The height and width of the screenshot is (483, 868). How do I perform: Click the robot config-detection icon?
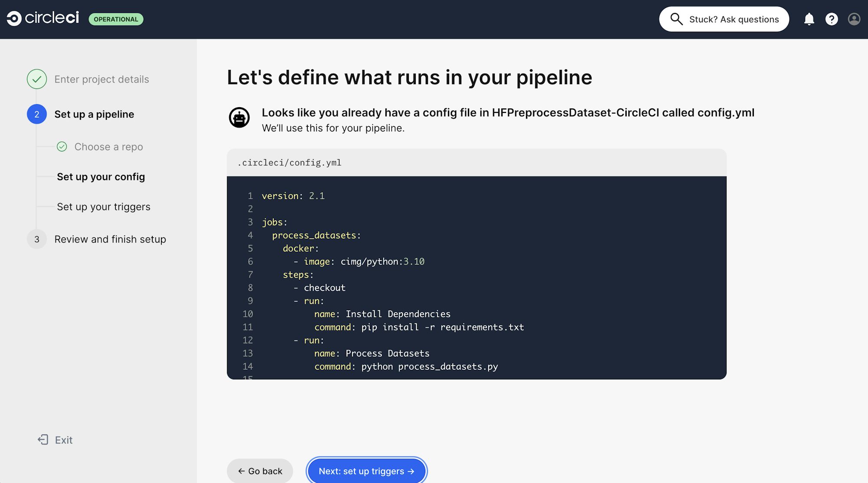240,117
